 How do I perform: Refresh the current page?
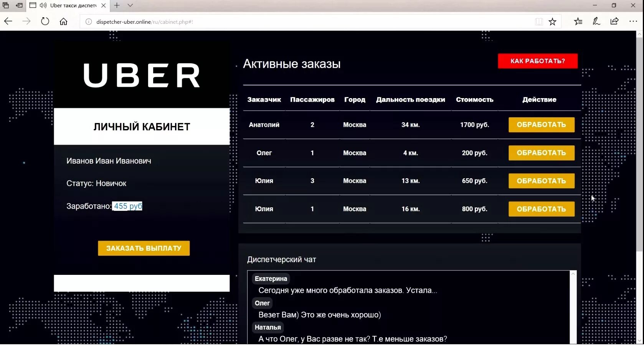[x=45, y=21]
